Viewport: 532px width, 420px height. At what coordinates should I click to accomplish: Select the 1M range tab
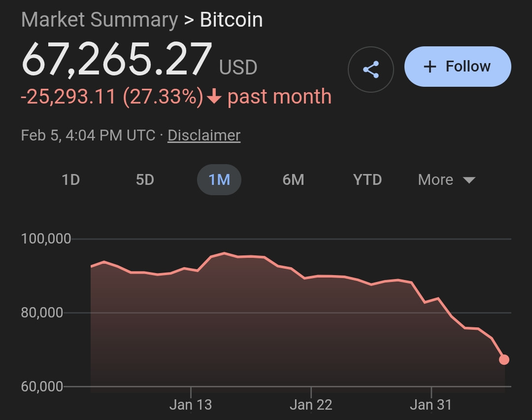219,179
